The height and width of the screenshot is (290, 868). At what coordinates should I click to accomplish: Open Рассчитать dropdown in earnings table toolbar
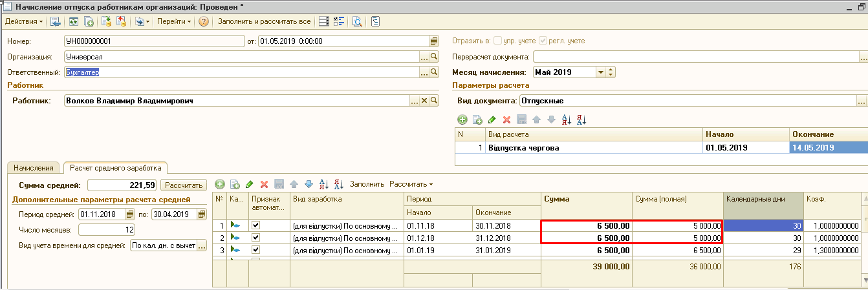pos(411,184)
